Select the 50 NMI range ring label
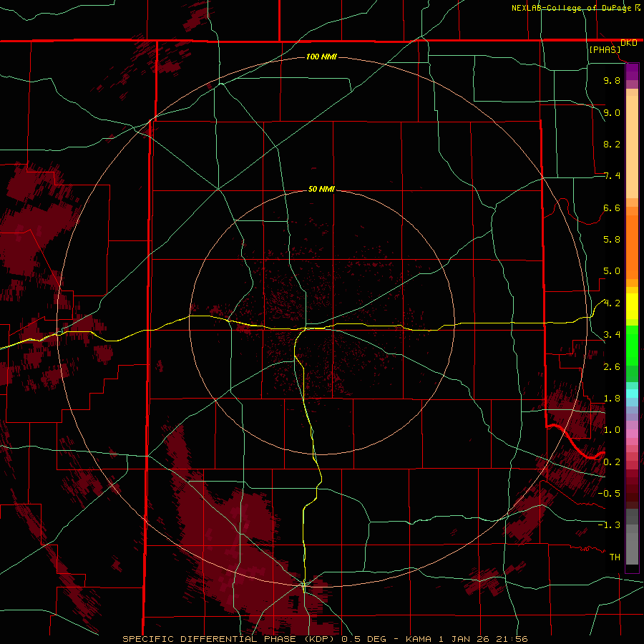This screenshot has height=644, width=644. click(321, 189)
